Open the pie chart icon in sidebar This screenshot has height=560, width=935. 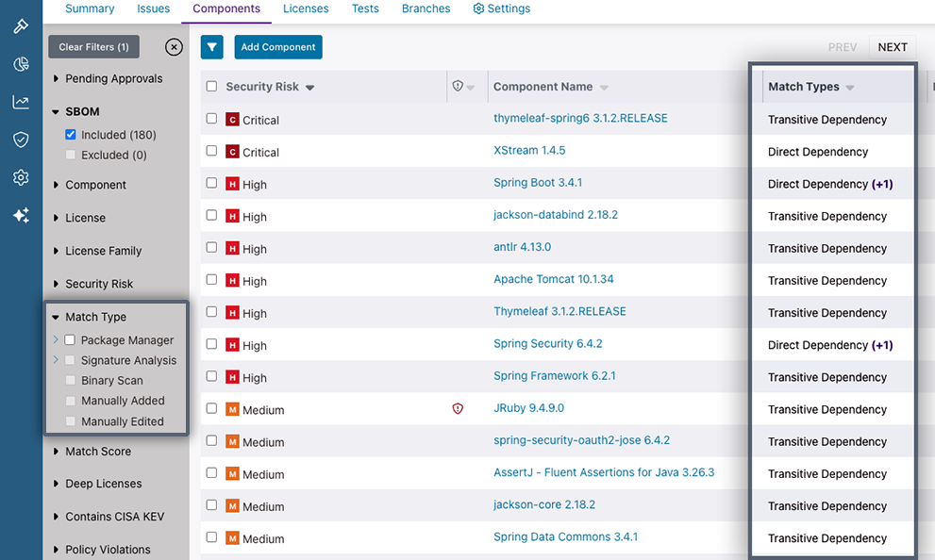click(21, 64)
